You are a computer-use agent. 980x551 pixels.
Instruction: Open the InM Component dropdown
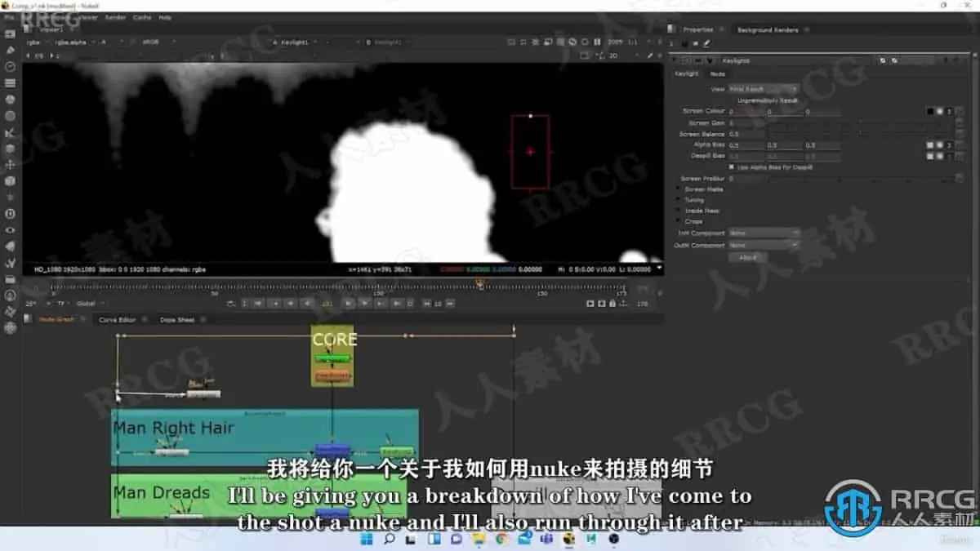[x=763, y=233]
